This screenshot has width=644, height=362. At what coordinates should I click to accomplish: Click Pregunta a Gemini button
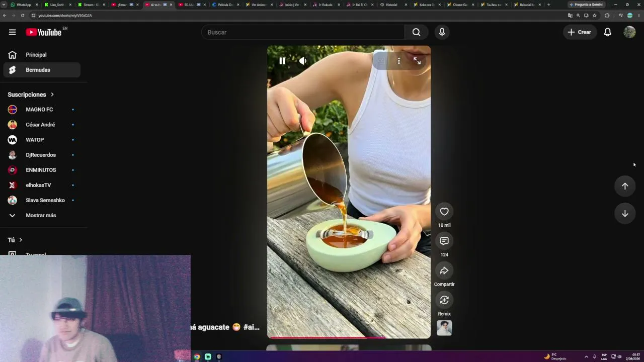click(x=586, y=5)
